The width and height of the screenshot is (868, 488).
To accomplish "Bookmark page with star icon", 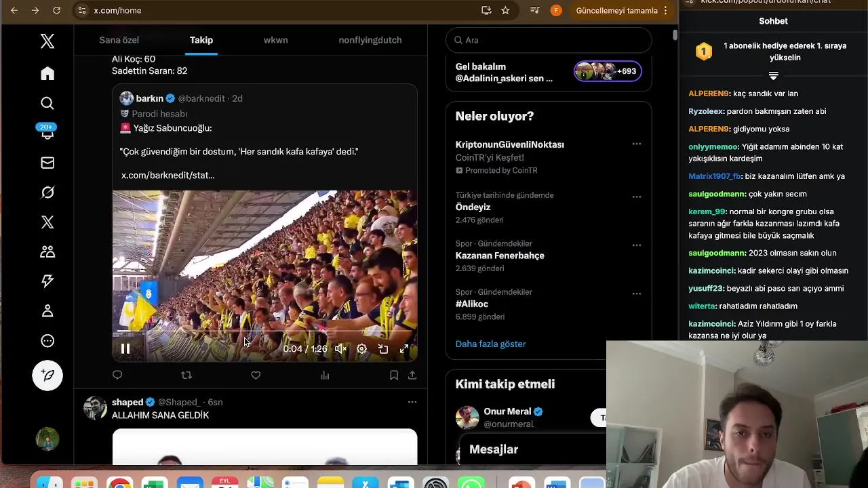I will pyautogui.click(x=505, y=10).
